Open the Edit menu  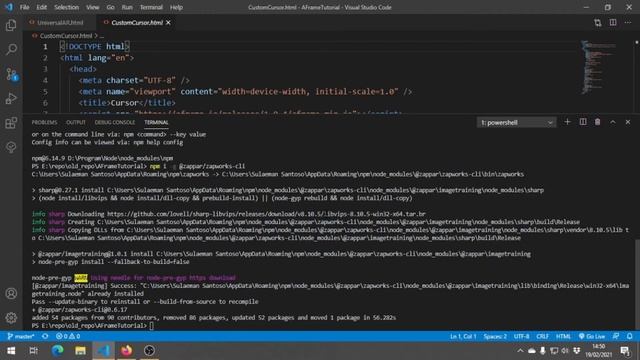click(42, 7)
